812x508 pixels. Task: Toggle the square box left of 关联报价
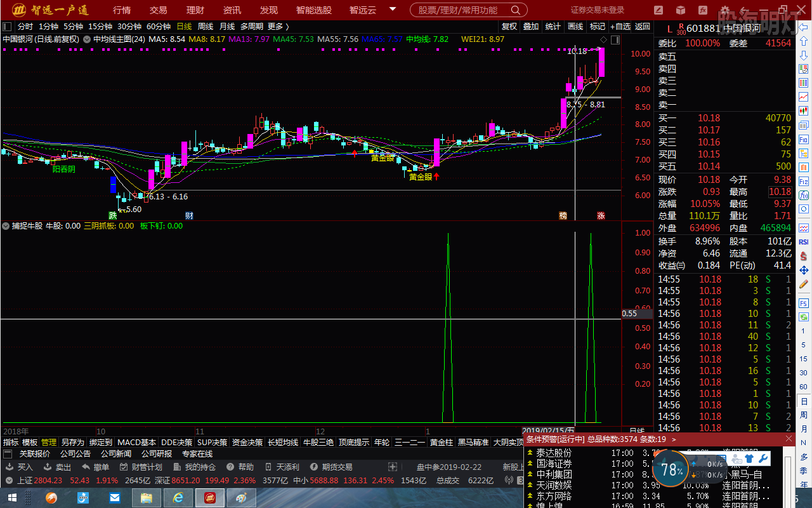8,454
